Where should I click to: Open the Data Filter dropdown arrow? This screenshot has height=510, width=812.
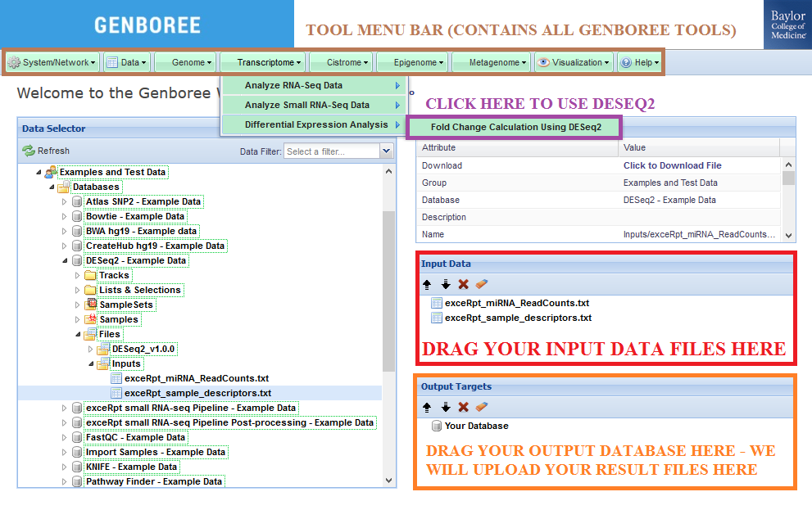387,151
